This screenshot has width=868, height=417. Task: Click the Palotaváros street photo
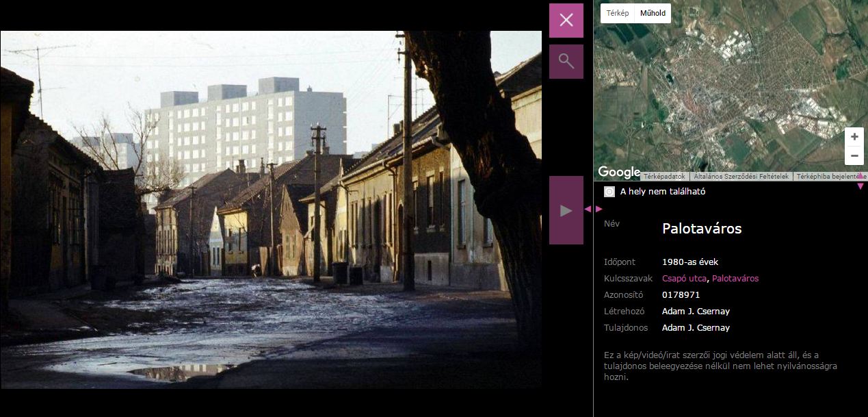[x=271, y=210]
